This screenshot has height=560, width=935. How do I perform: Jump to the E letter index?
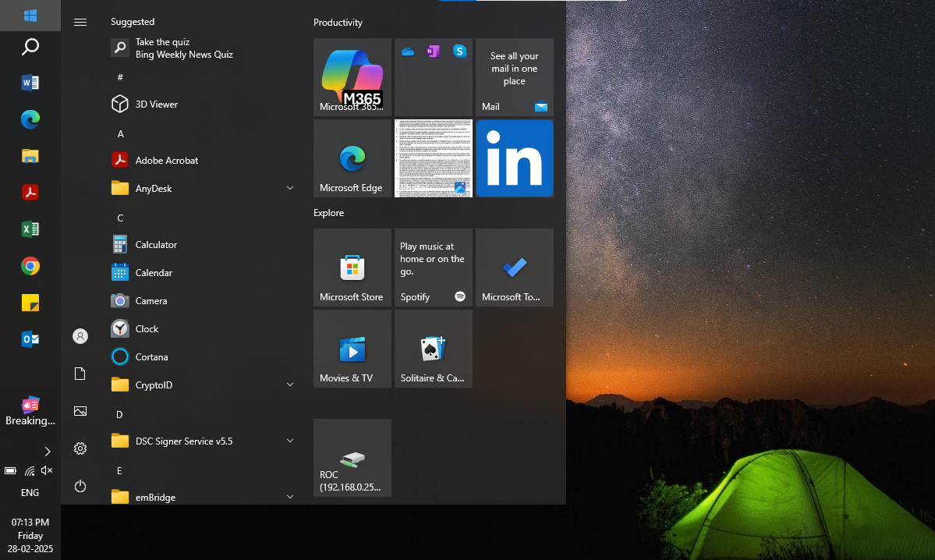point(119,470)
